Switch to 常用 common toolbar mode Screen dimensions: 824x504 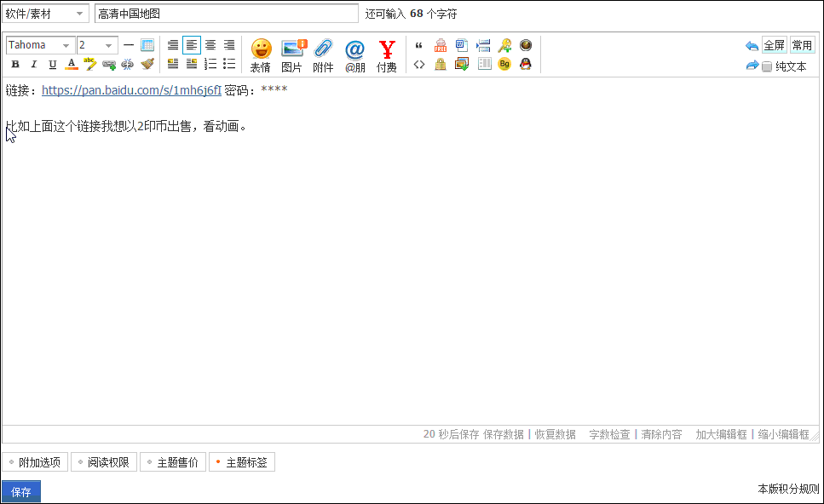802,45
